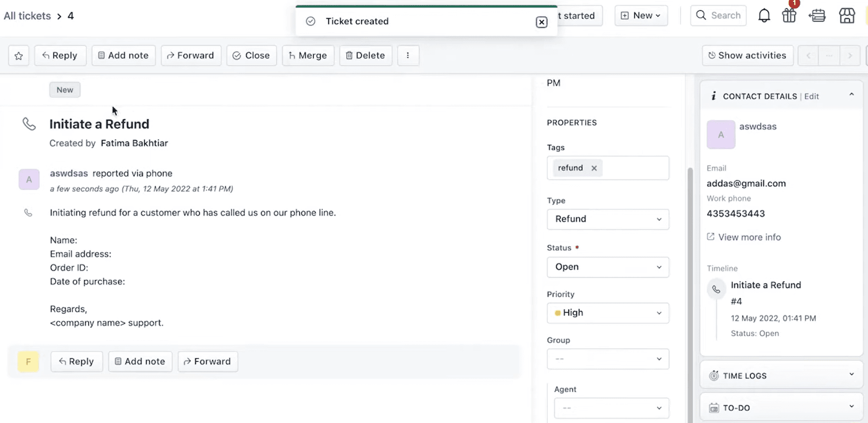868x423 pixels.
Task: Click the search magnifier icon
Action: tap(701, 15)
